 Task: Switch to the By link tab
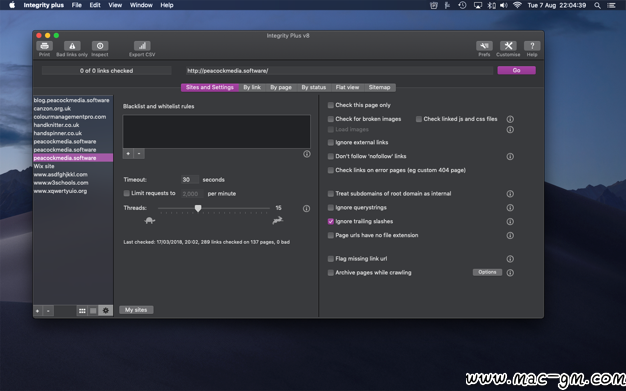coord(252,87)
